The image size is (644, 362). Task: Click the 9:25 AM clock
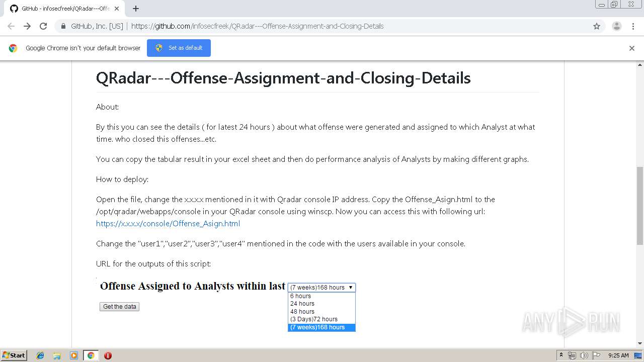coord(618,355)
